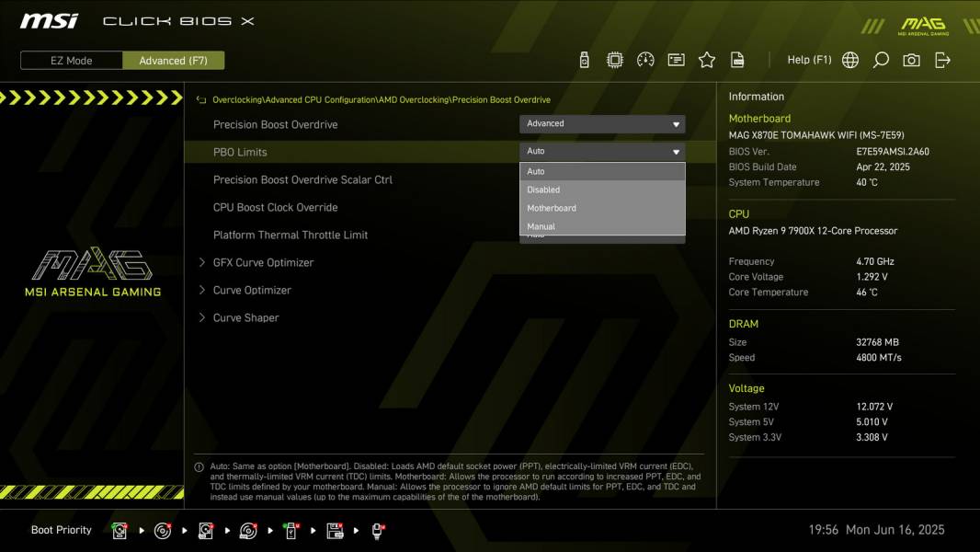This screenshot has width=980, height=552.
Task: Open the log file document icon
Action: [x=737, y=60]
